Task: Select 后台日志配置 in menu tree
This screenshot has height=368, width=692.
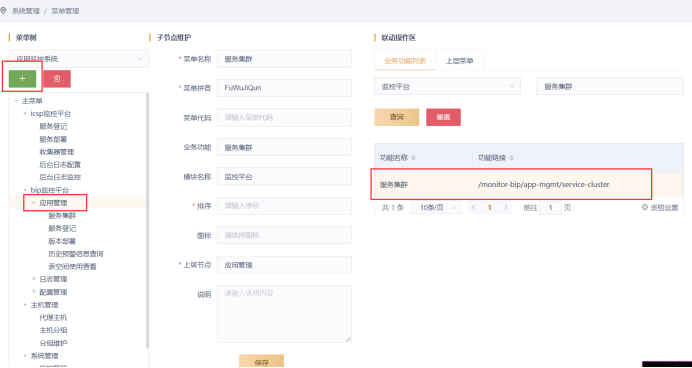Action: [x=60, y=165]
